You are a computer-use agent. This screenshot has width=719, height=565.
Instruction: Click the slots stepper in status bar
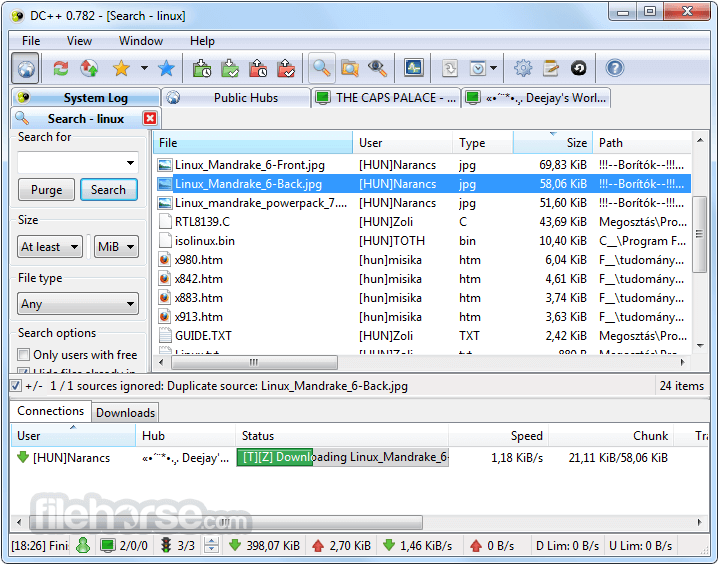pyautogui.click(x=211, y=545)
